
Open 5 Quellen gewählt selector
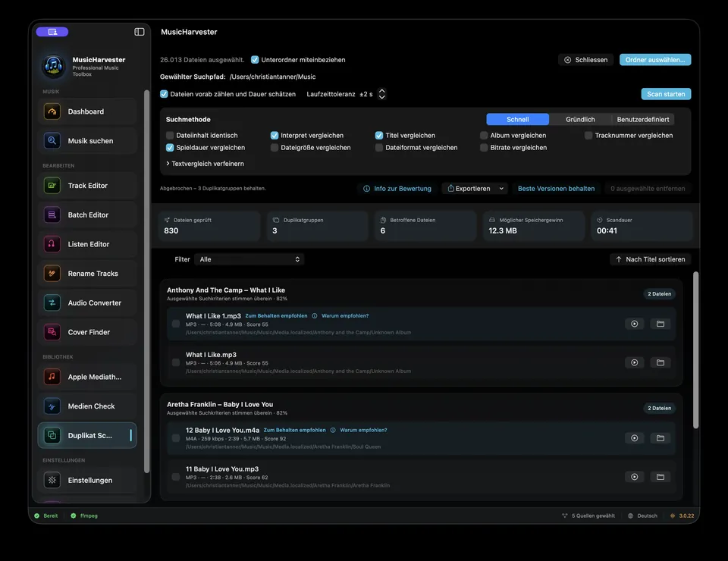click(x=588, y=516)
